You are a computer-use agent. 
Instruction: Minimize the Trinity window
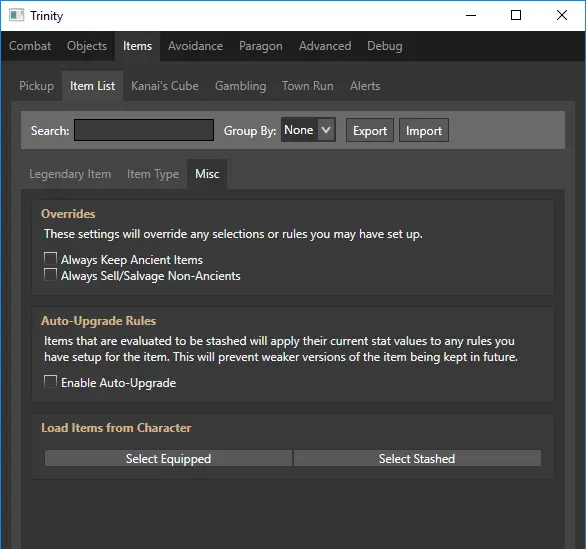[x=471, y=15]
